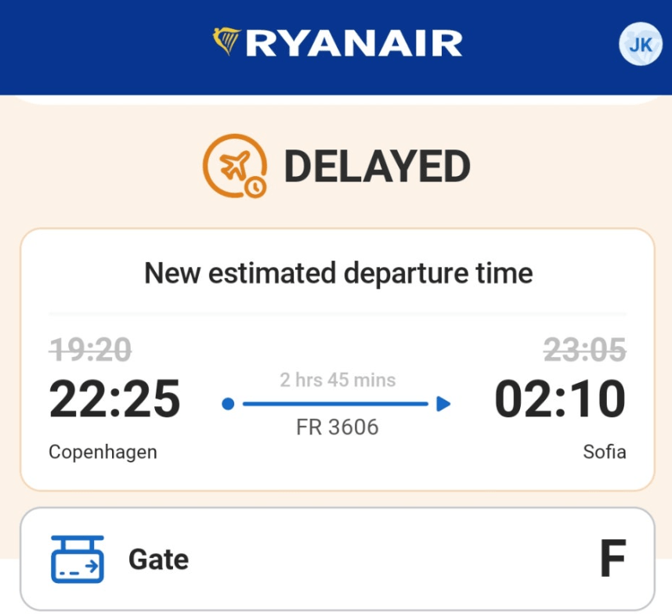Tap the flight number FR 3606

tap(338, 427)
